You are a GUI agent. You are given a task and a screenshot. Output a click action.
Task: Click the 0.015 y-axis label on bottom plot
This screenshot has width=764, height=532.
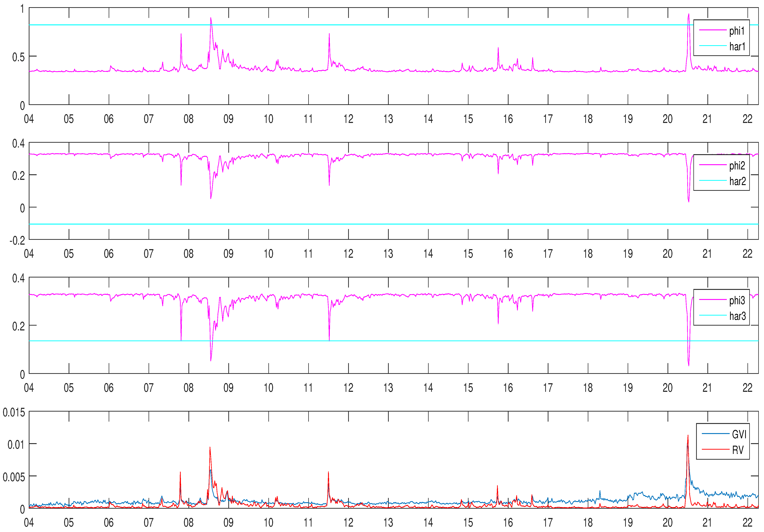(14, 413)
